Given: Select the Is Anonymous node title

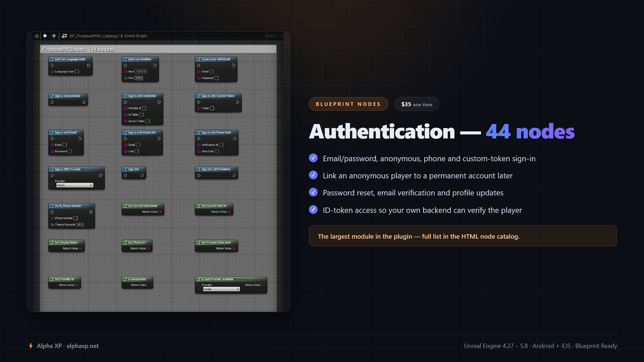Looking at the screenshot, I should click(x=137, y=279).
